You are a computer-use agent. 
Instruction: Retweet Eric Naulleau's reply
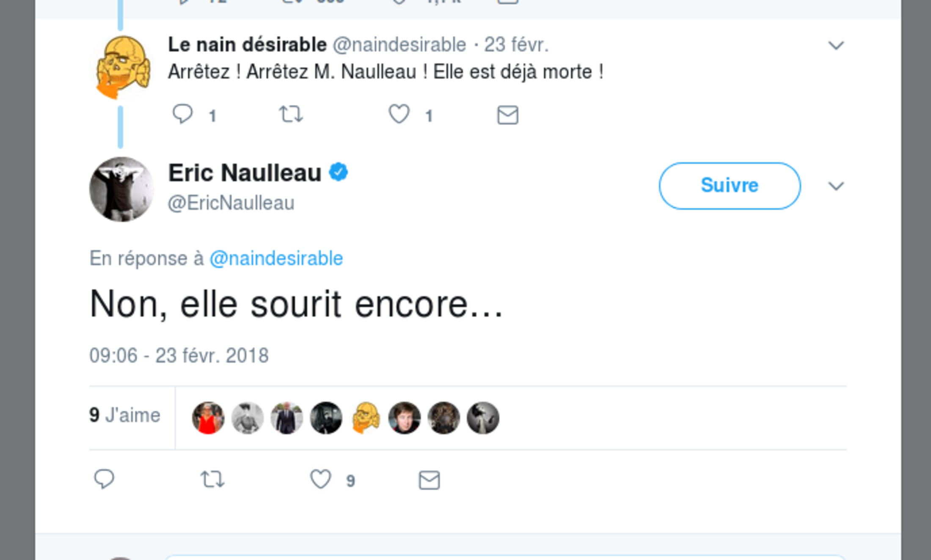pos(212,480)
